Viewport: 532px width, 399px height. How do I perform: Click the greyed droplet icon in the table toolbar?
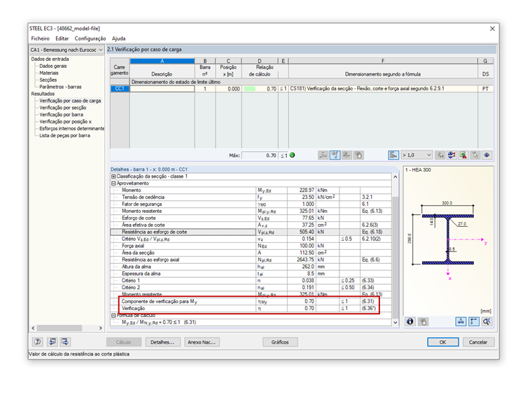[358, 155]
